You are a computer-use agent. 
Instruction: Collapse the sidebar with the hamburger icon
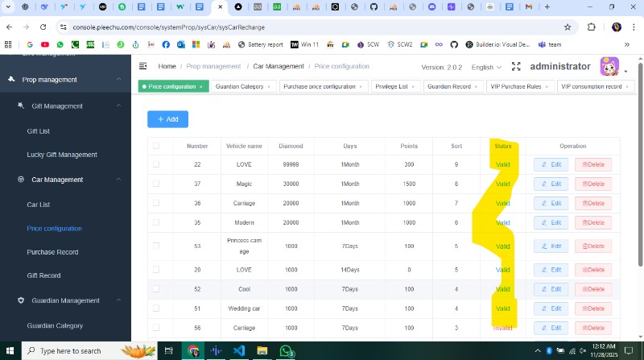pos(143,66)
